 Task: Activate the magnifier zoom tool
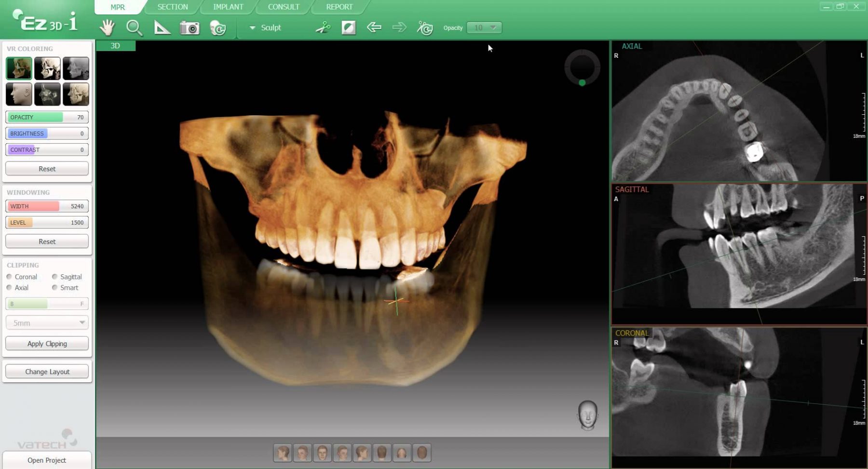[x=134, y=27]
